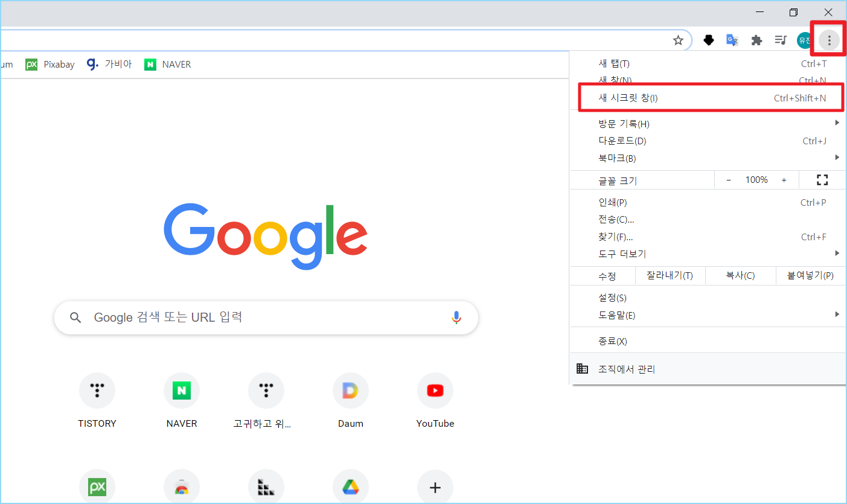The image size is (847, 504).
Task: Open the NAVER shortcut tile
Action: [x=182, y=401]
